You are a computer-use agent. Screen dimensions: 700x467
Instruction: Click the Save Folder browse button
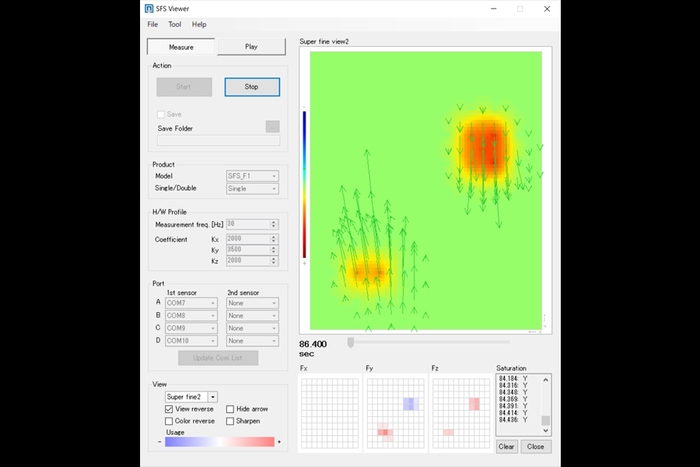tap(272, 127)
